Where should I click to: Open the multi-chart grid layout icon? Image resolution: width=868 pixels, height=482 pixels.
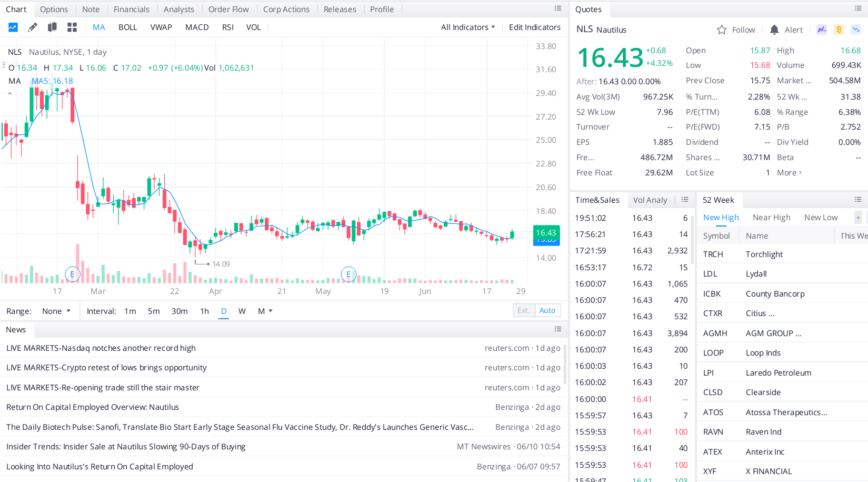tap(72, 27)
